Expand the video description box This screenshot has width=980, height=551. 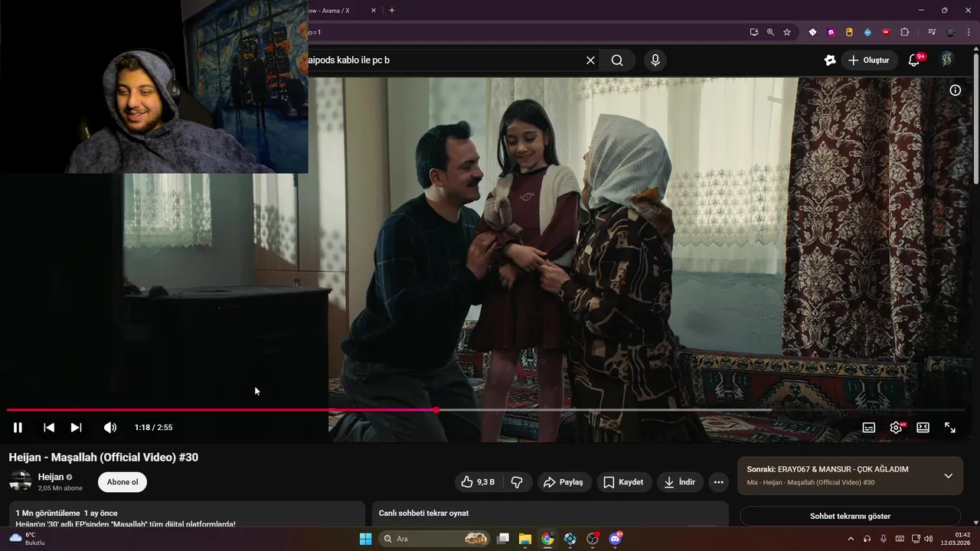click(186, 516)
